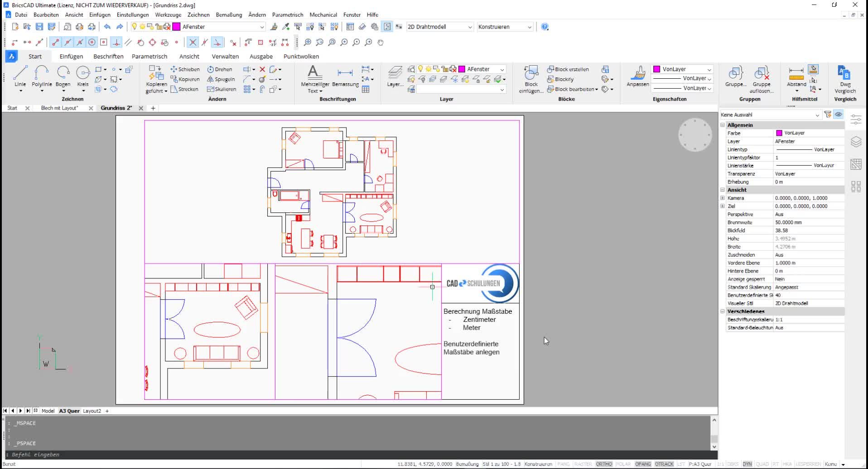Click the Undo arrow icon
The image size is (868, 469).
click(x=107, y=27)
